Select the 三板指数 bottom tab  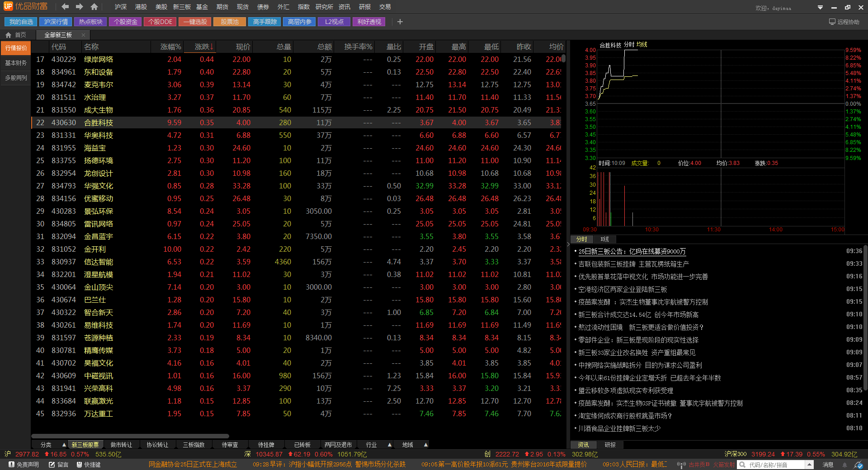[x=193, y=445]
